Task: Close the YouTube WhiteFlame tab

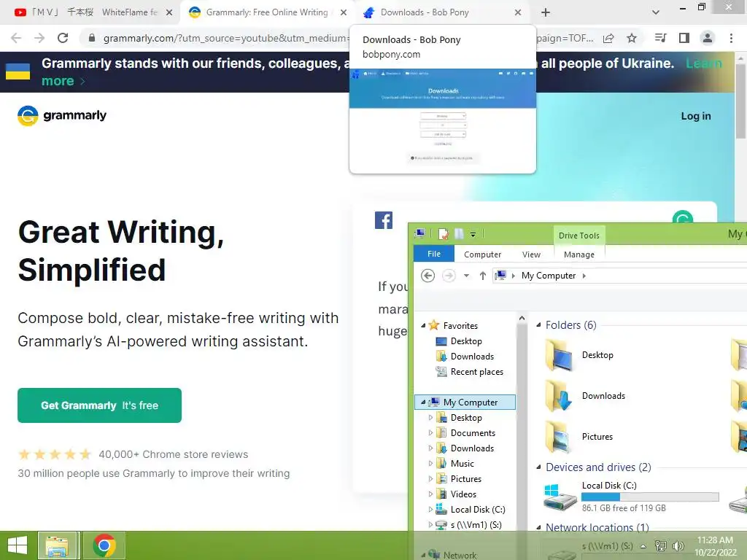Action: pyautogui.click(x=169, y=12)
